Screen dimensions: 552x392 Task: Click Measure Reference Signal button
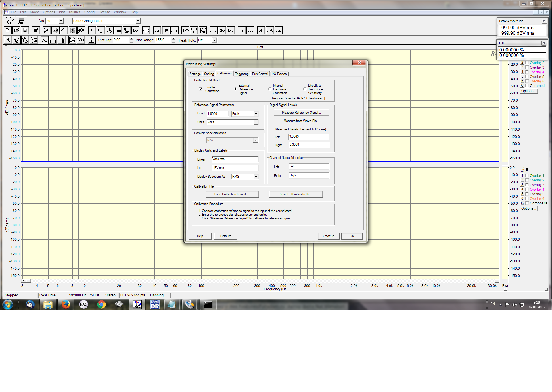(301, 113)
